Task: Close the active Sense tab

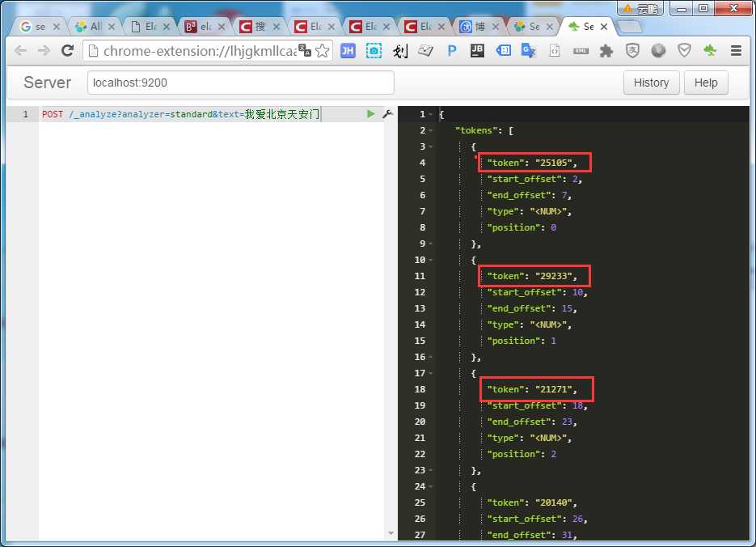Action: click(x=604, y=27)
